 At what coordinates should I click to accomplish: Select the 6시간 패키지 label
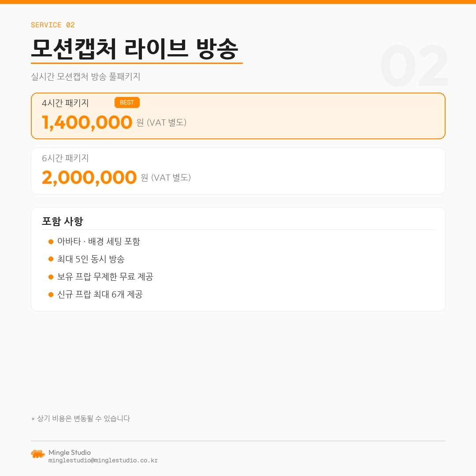point(65,158)
